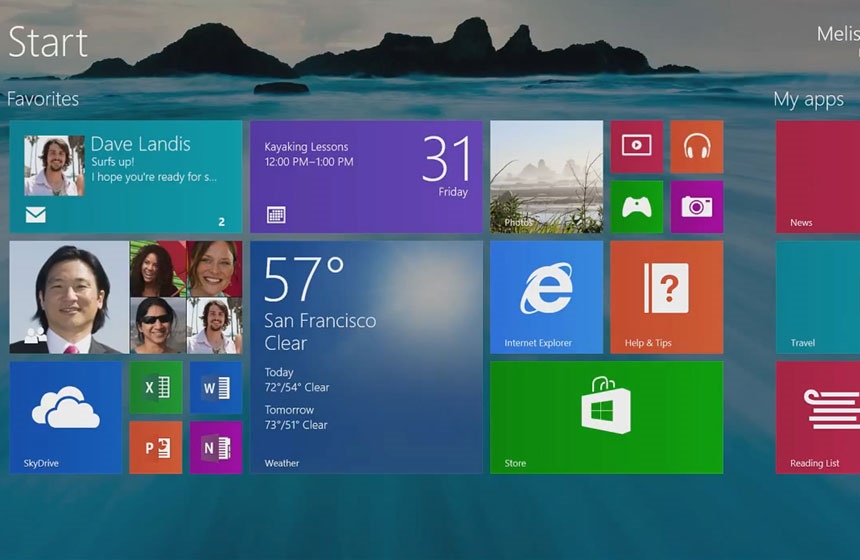The width and height of the screenshot is (860, 560).
Task: Open Mail tile from Dave Landis
Action: point(126,177)
